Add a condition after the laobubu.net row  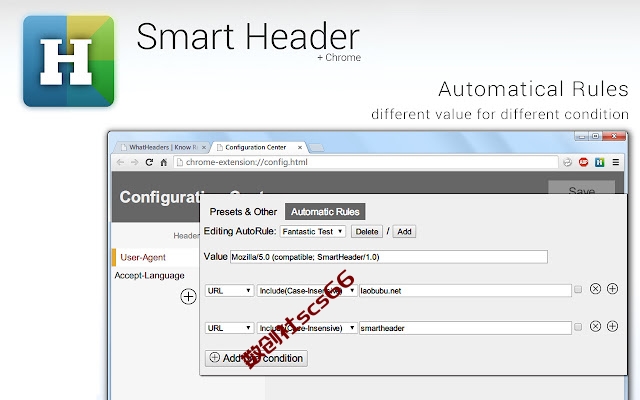click(x=612, y=289)
